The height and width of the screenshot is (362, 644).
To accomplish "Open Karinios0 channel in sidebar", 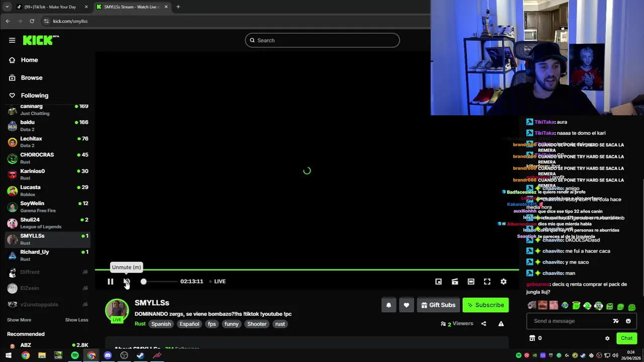I will pos(48,174).
